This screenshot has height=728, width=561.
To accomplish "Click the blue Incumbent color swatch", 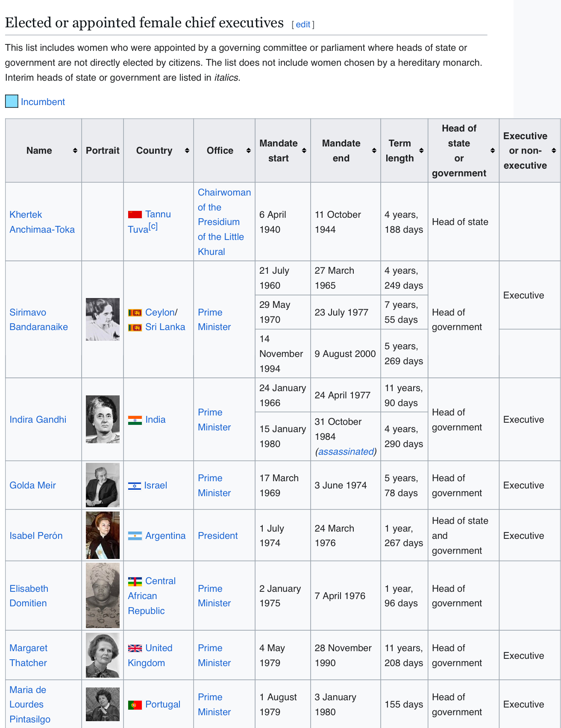I will click(12, 102).
